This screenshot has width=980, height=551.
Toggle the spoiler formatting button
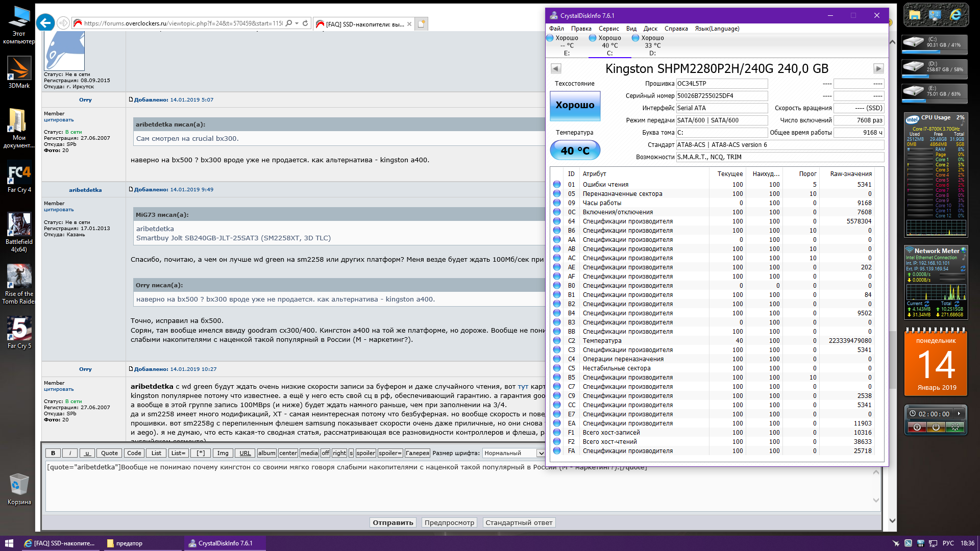[x=365, y=453]
